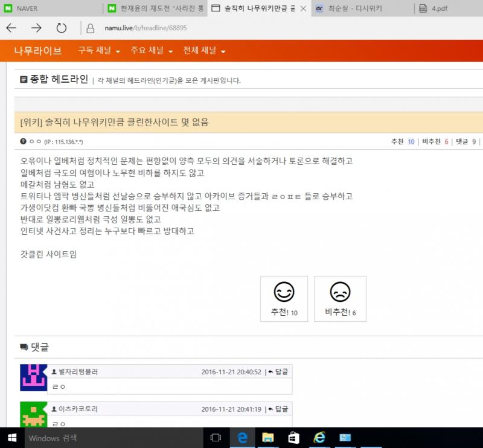483x448 pixels.
Task: Downvote the post with 비추천! frown button
Action: pyautogui.click(x=340, y=298)
